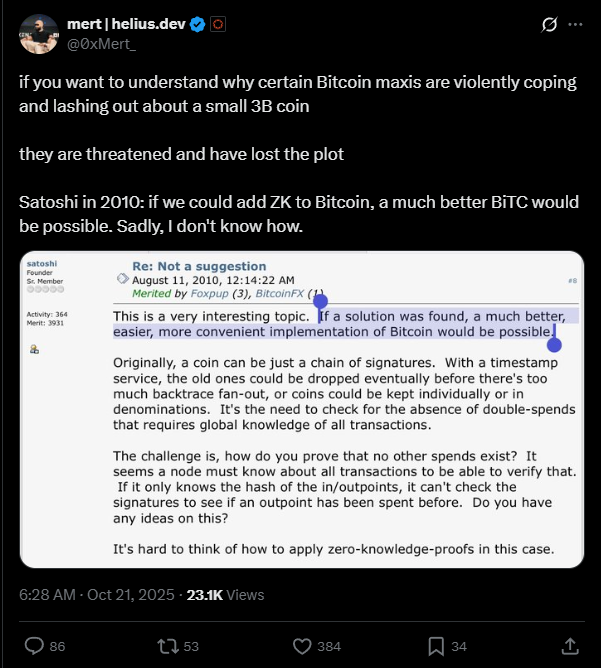Click the lower blue text selection handle
Screen dimensions: 601x668
553,345
